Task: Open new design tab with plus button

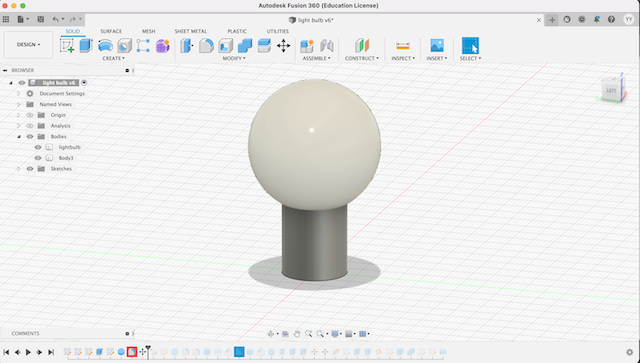Action: click(552, 20)
